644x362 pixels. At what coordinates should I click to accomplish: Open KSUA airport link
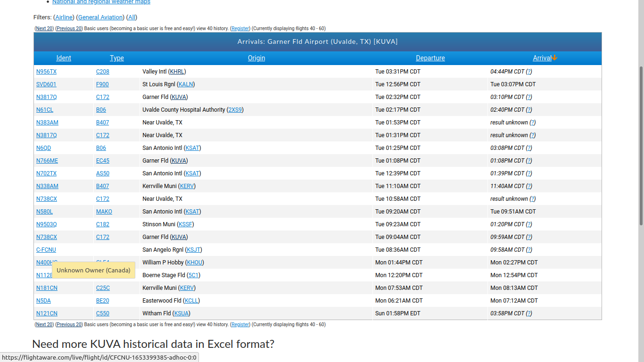[x=182, y=313]
